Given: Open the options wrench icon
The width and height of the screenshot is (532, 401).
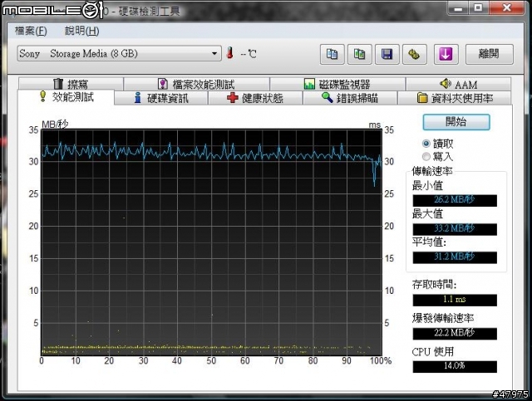Looking at the screenshot, I should pos(415,54).
